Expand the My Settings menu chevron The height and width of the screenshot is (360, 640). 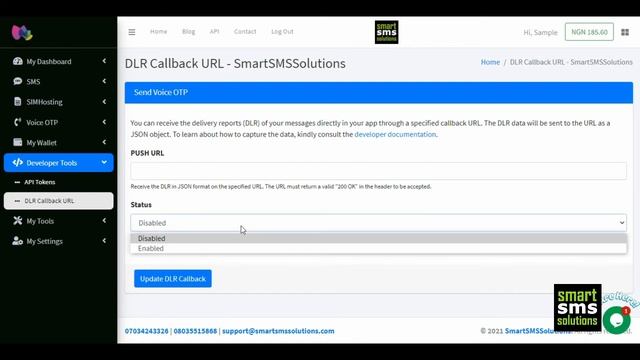point(104,241)
